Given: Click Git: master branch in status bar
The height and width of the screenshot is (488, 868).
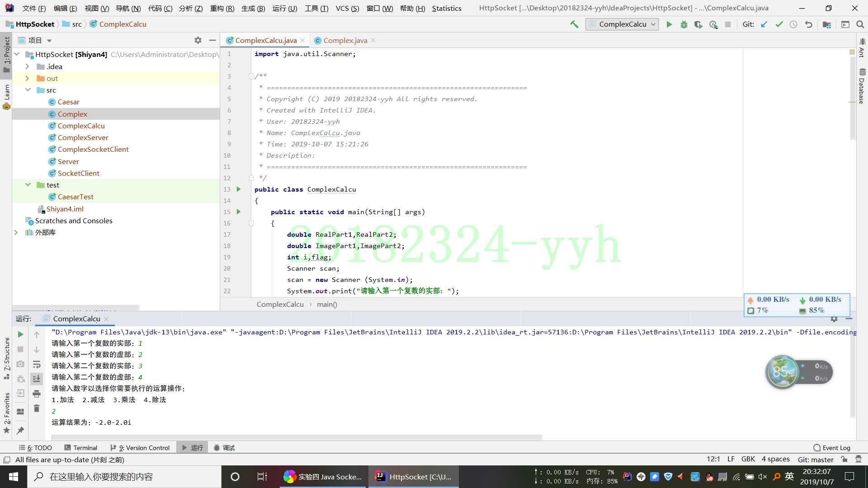Looking at the screenshot, I should click(815, 460).
